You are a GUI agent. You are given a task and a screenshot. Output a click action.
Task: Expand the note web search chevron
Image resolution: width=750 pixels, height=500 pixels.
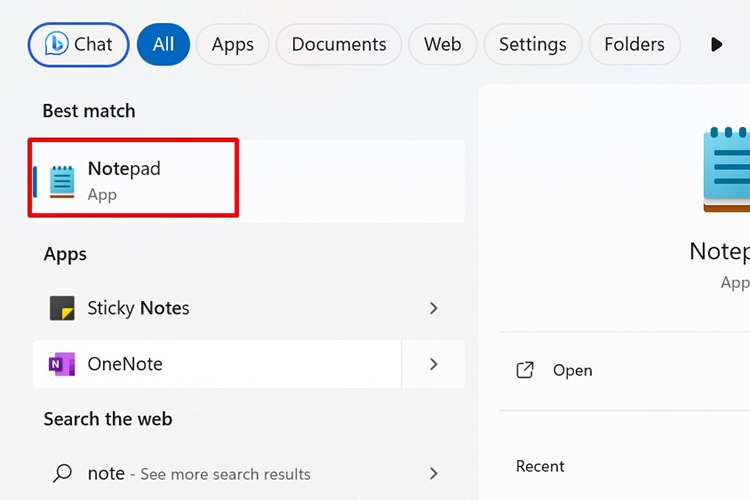tap(433, 473)
